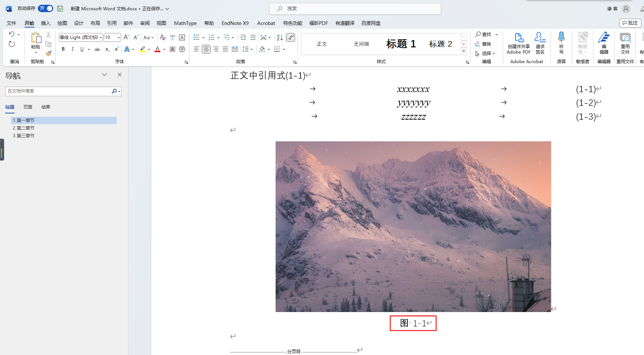Click the character border icon

click(x=182, y=37)
